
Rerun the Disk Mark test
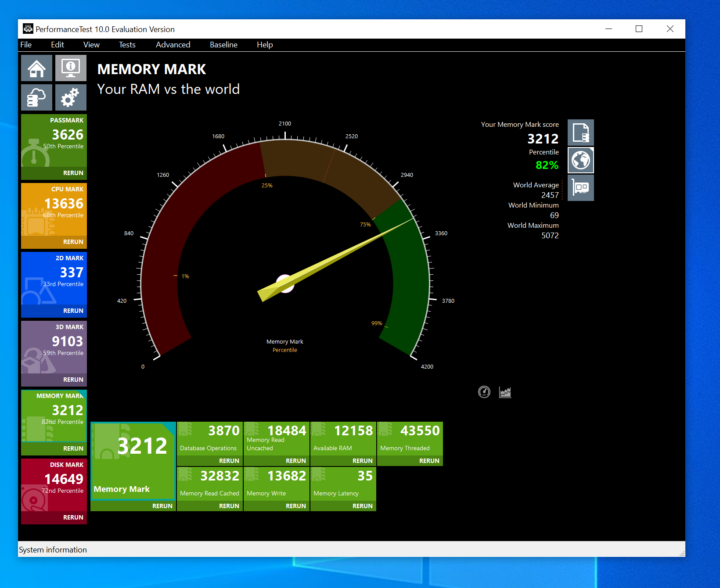[x=73, y=517]
